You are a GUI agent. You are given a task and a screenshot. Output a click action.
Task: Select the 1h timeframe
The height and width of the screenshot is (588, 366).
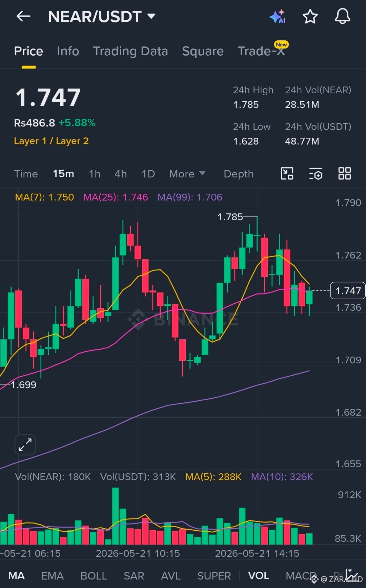(x=95, y=174)
